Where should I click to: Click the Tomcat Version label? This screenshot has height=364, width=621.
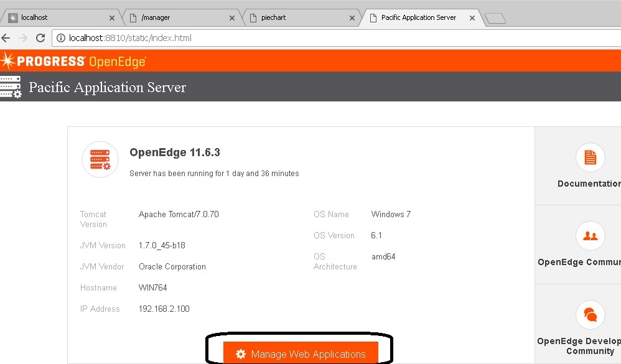pos(93,220)
